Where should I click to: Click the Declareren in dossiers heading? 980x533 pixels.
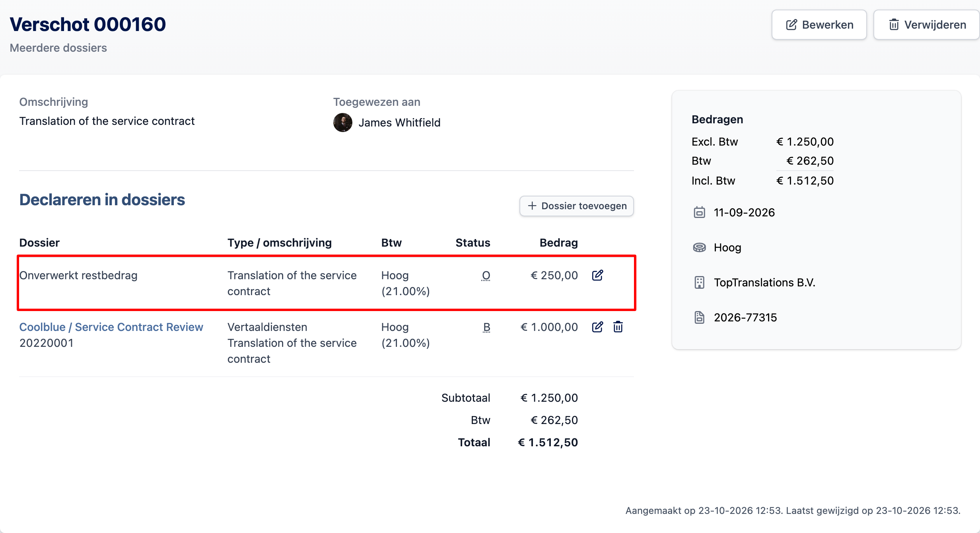[x=102, y=200]
